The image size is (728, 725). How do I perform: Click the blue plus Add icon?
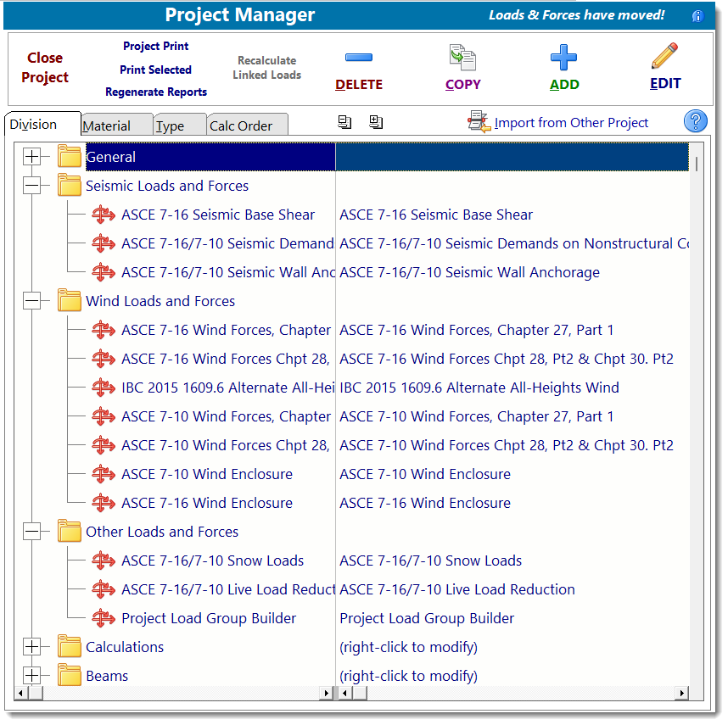point(563,58)
